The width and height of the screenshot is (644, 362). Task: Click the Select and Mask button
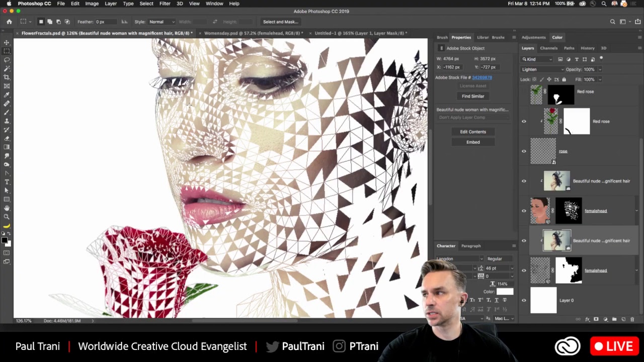(x=280, y=22)
